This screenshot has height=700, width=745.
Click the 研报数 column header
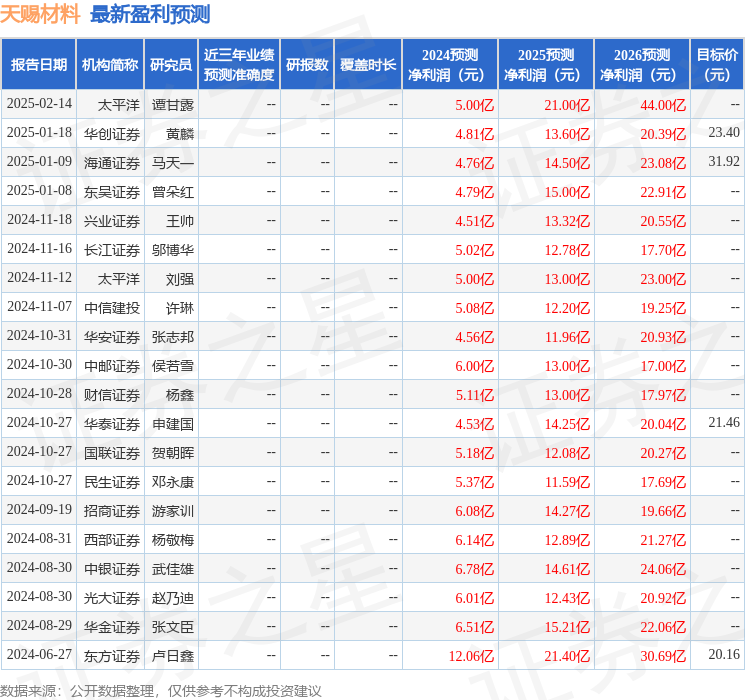pyautogui.click(x=307, y=65)
